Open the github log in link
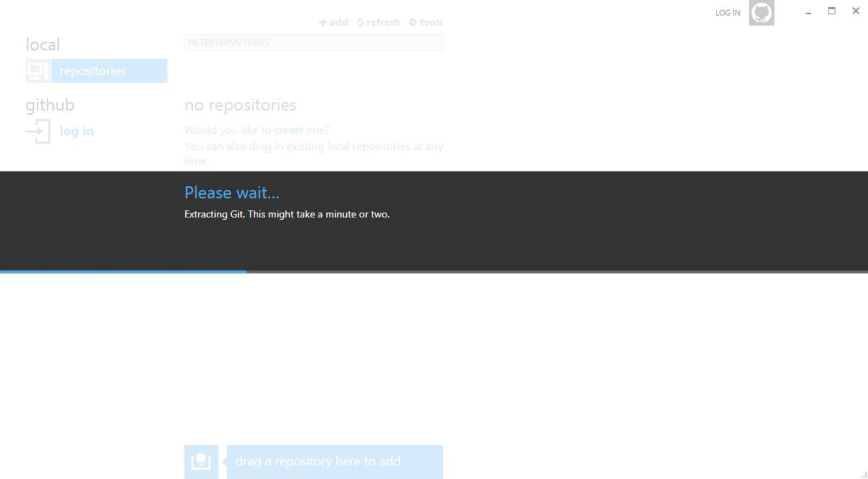The width and height of the screenshot is (868, 479). pyautogui.click(x=77, y=131)
